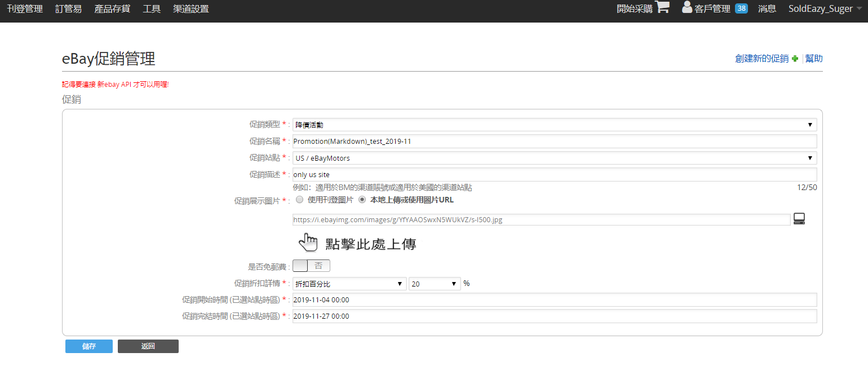Open the 刊登管理 menu
The height and width of the screenshot is (370, 868).
tap(25, 8)
